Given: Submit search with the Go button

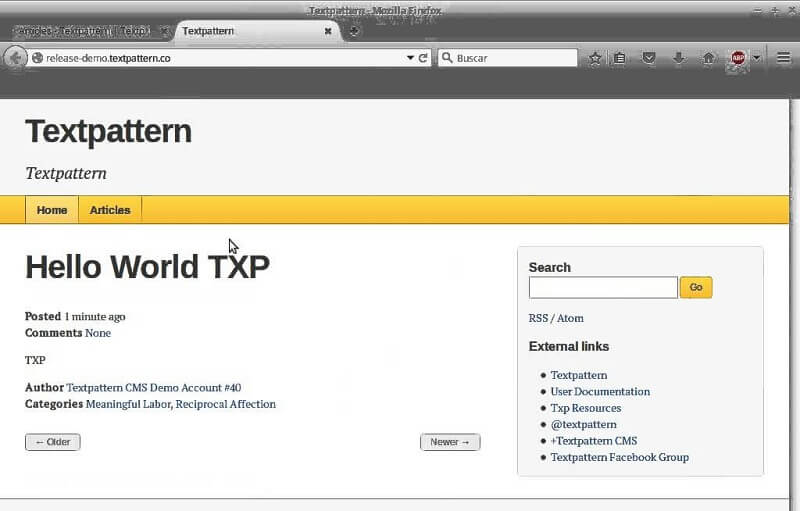Looking at the screenshot, I should coord(696,288).
